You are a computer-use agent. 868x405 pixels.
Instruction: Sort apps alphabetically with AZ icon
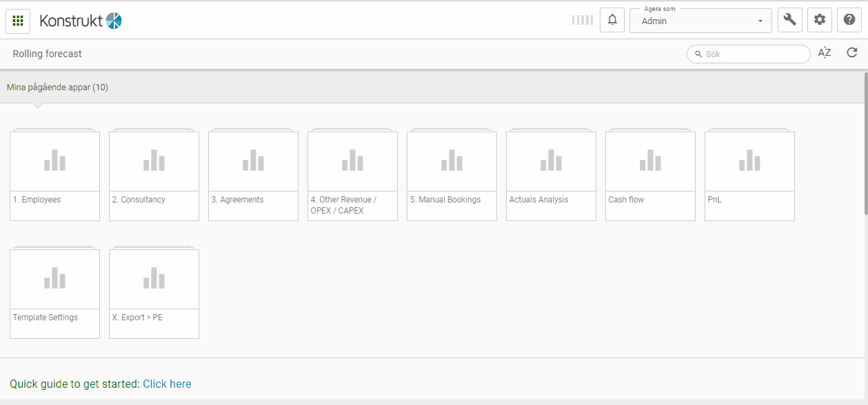825,53
